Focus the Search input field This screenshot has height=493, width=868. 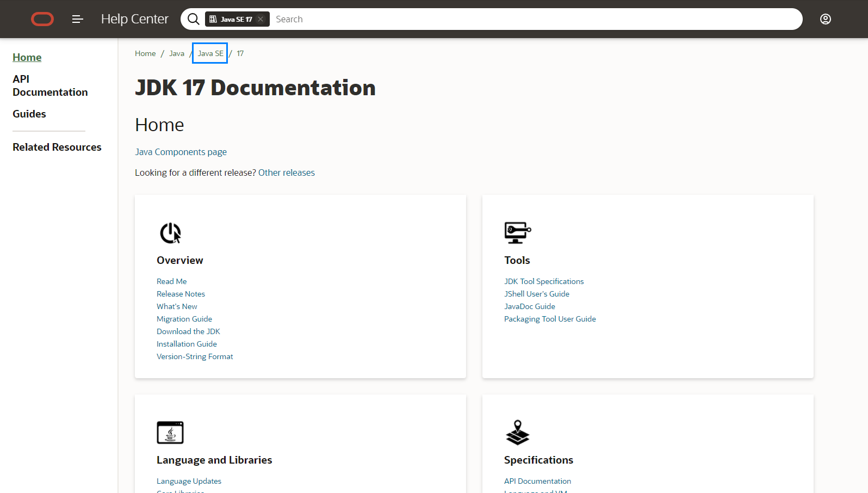coord(536,19)
